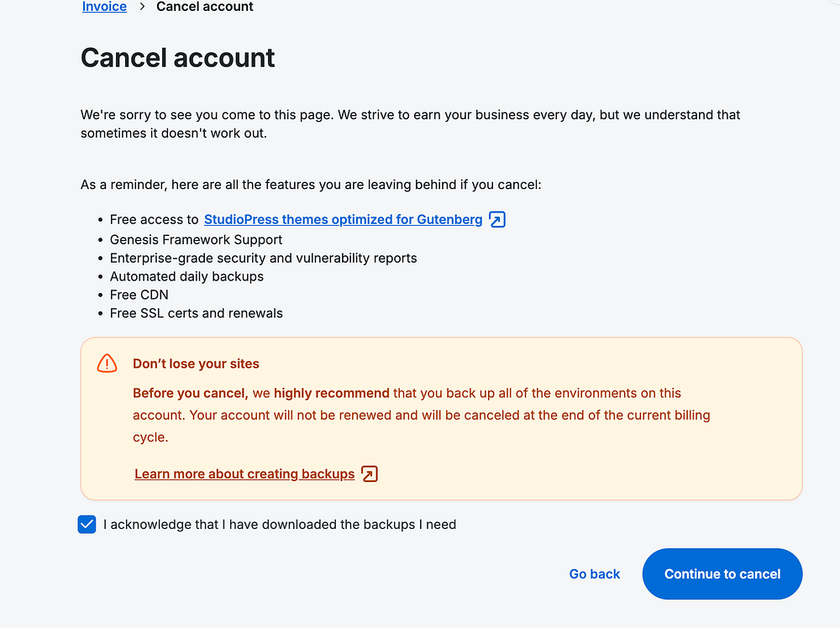The image size is (840, 628).
Task: Click the Free SSL certs and renewals item
Action: click(196, 313)
